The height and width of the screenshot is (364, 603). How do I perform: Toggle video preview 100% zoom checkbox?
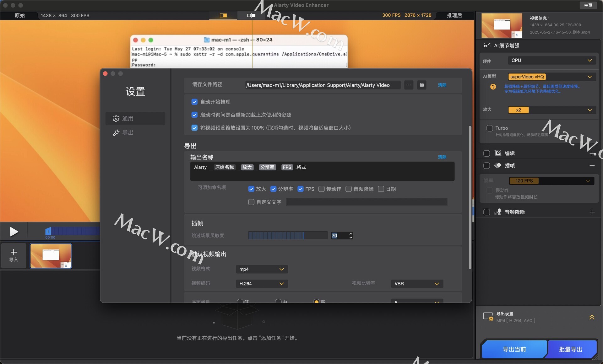pos(194,128)
